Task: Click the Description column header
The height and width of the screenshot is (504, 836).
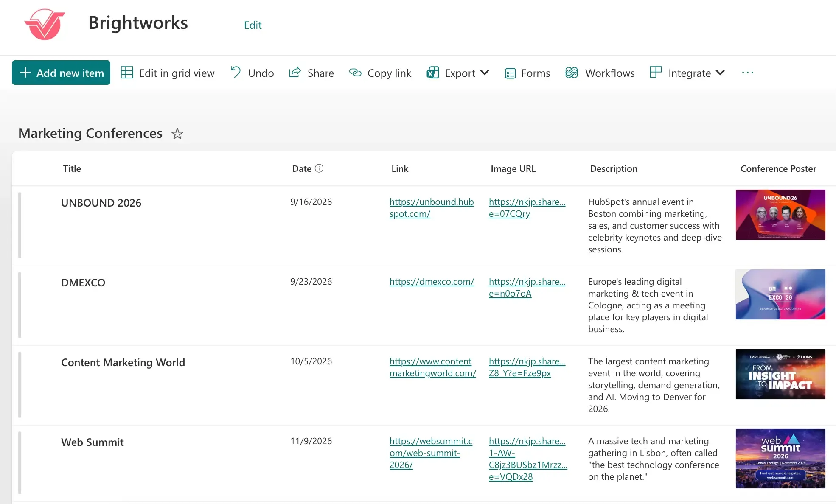Action: point(614,168)
